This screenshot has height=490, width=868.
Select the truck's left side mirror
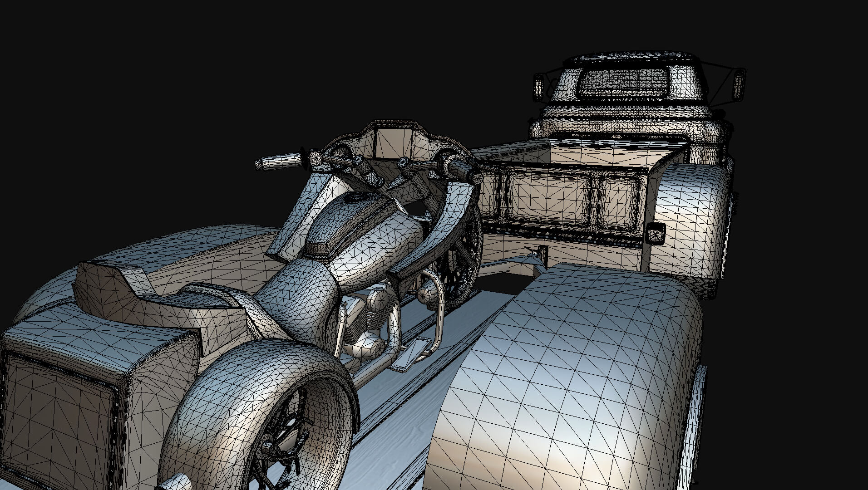coord(538,87)
